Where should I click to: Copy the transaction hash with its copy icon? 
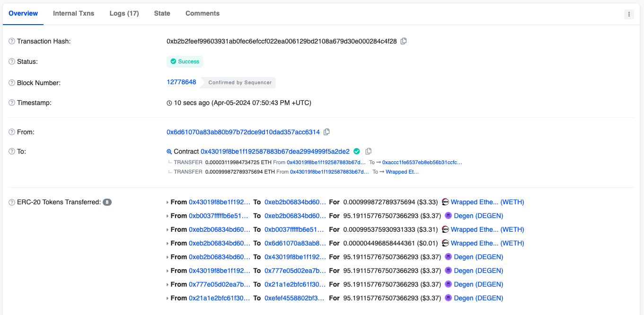tap(404, 41)
